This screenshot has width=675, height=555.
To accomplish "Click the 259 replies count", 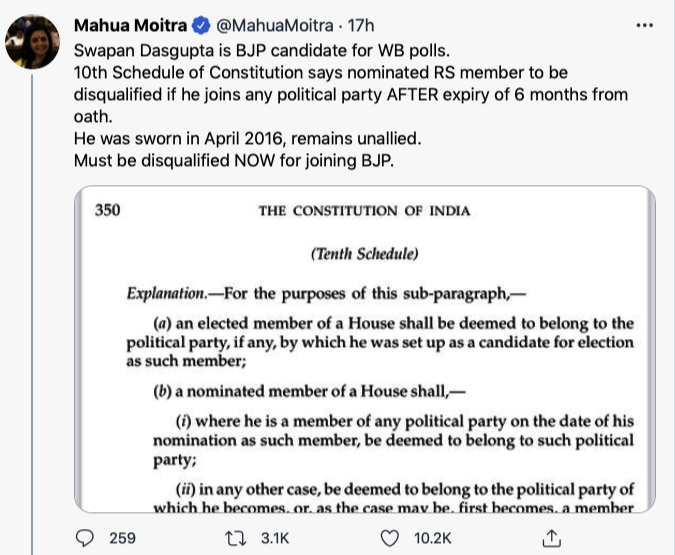I will 122,539.
